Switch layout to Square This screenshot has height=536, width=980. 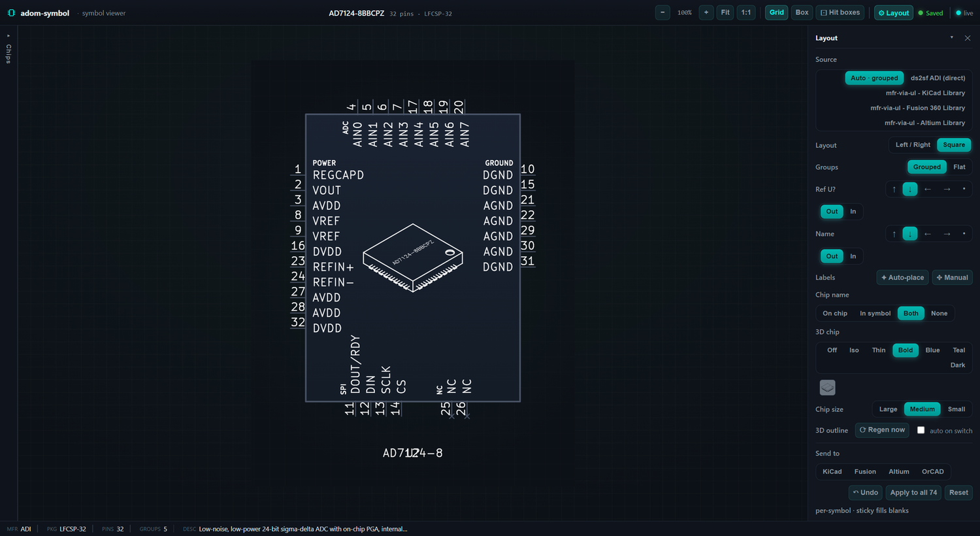(x=954, y=145)
